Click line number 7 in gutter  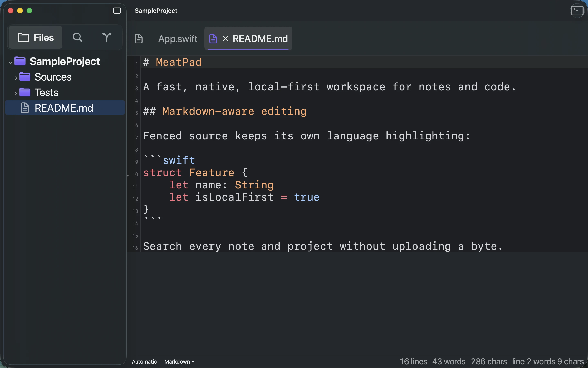pyautogui.click(x=137, y=138)
